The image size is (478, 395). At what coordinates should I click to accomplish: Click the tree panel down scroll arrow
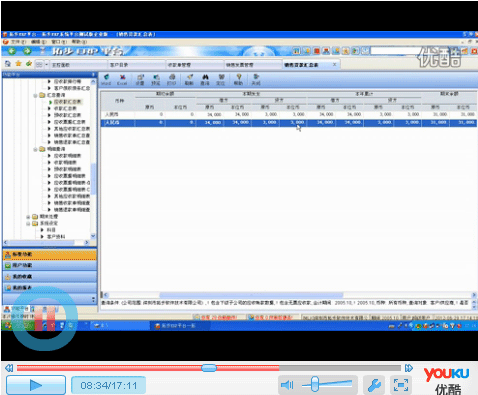(93, 236)
